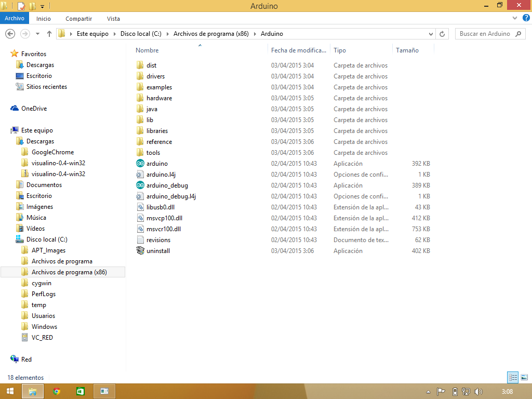Click the libraries folder icon
This screenshot has height=399, width=532.
point(140,130)
